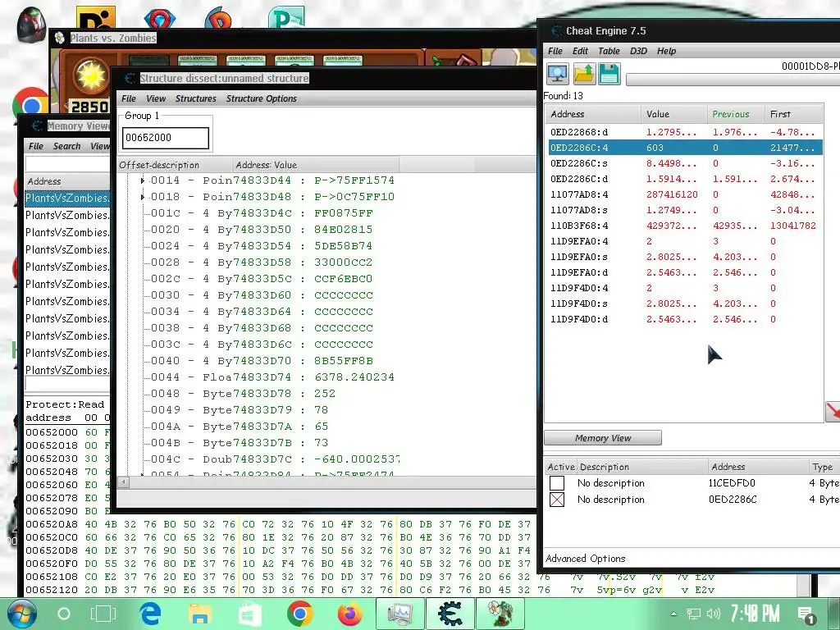Open Cheat Engine File menu
The height and width of the screenshot is (630, 840).
coord(555,51)
